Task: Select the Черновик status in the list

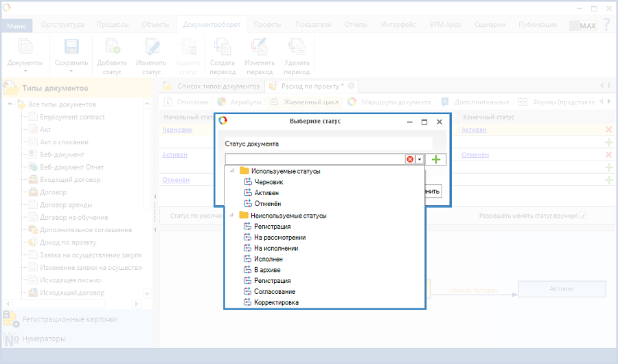Action: point(268,182)
